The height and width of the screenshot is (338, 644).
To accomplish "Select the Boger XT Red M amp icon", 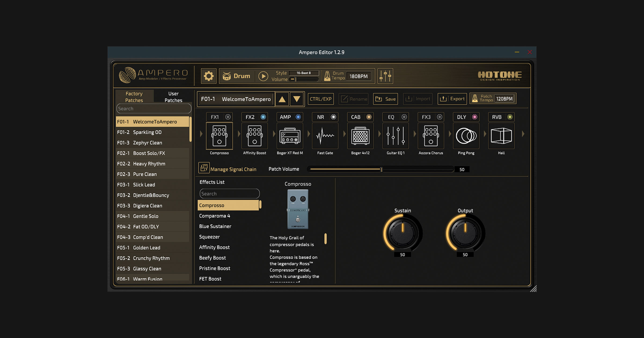I will coord(290,136).
